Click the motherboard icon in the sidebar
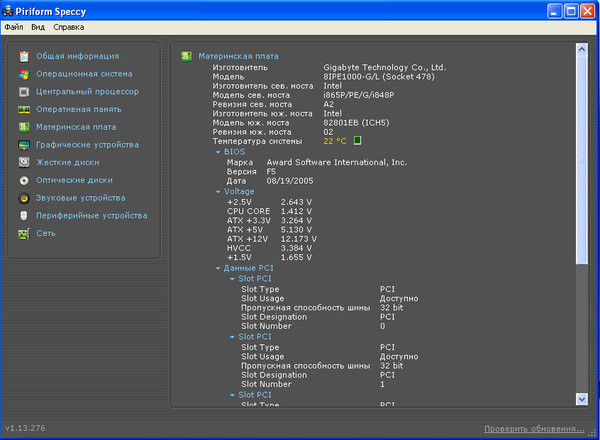This screenshot has height=440, width=600. tap(24, 127)
